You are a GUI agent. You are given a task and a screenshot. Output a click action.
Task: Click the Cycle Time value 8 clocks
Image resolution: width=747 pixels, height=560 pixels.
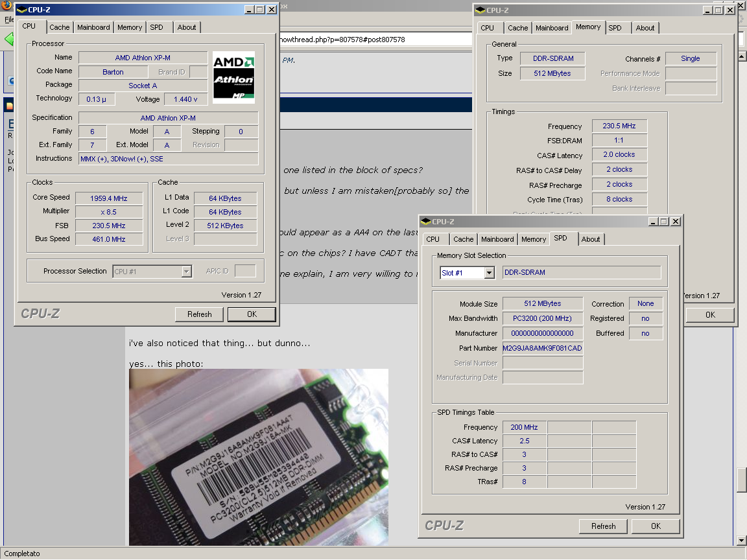pos(619,199)
